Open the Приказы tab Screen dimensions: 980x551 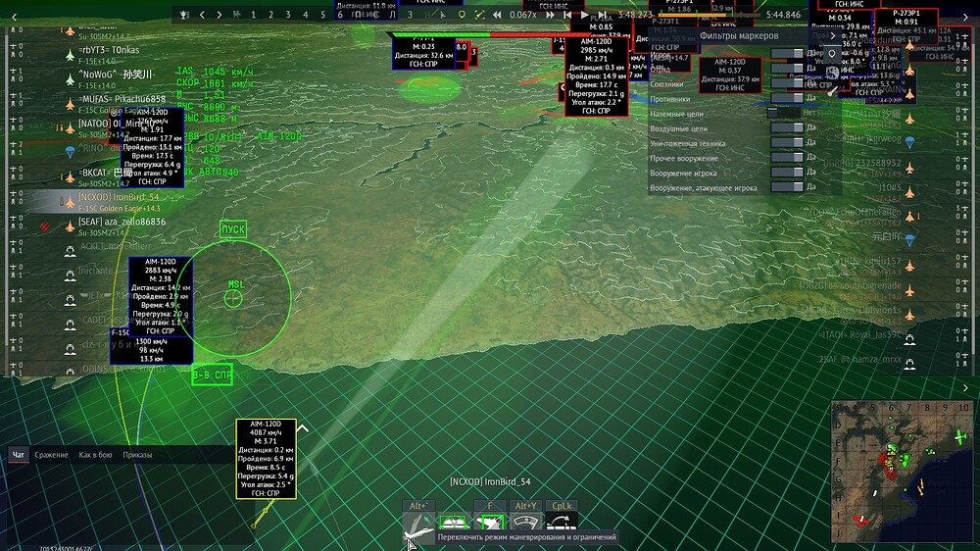point(137,455)
